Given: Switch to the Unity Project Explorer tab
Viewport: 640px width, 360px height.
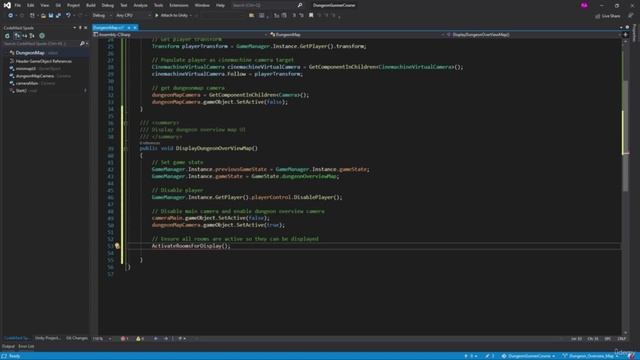Looking at the screenshot, I should pyautogui.click(x=47, y=338).
